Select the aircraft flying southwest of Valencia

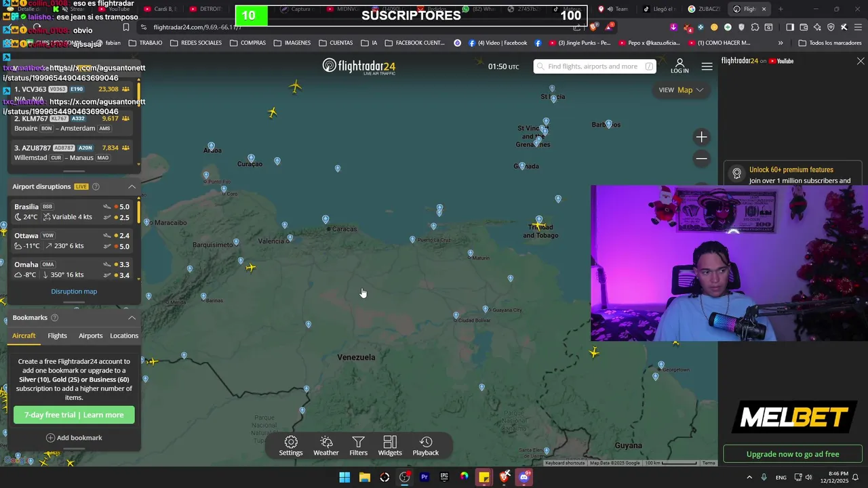[x=251, y=268]
